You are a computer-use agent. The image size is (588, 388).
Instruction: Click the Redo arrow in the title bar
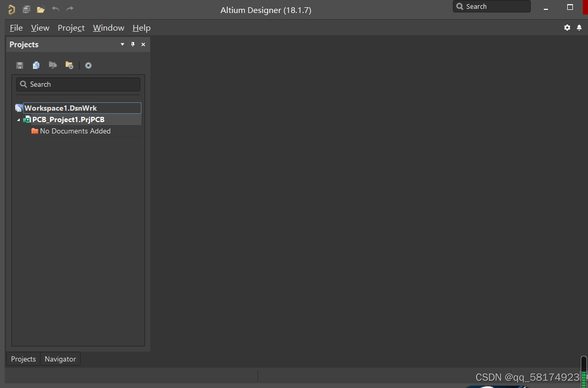[70, 9]
